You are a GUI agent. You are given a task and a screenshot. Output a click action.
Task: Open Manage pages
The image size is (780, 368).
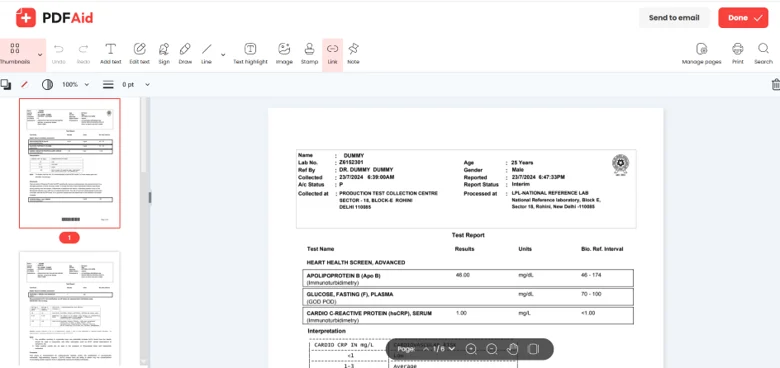click(x=701, y=54)
